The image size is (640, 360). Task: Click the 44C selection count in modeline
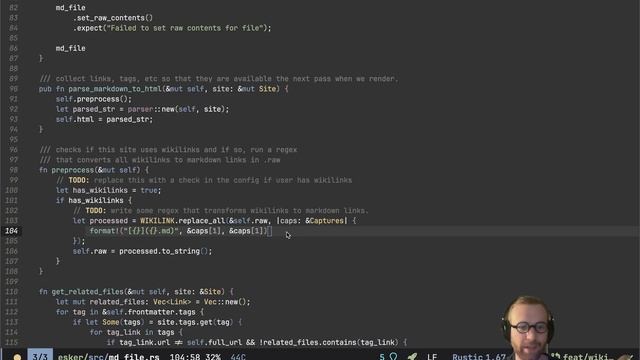(x=238, y=357)
